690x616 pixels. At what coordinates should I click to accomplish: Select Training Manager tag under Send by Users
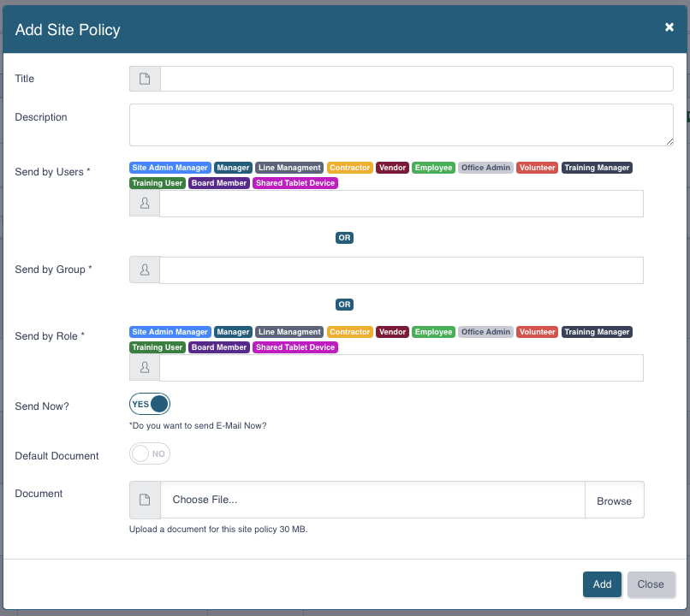click(x=597, y=168)
